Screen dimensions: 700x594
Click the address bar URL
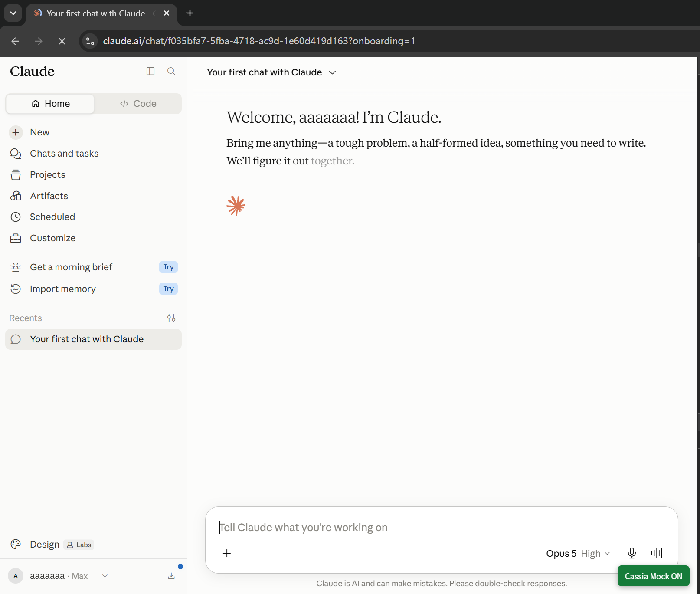tap(259, 41)
